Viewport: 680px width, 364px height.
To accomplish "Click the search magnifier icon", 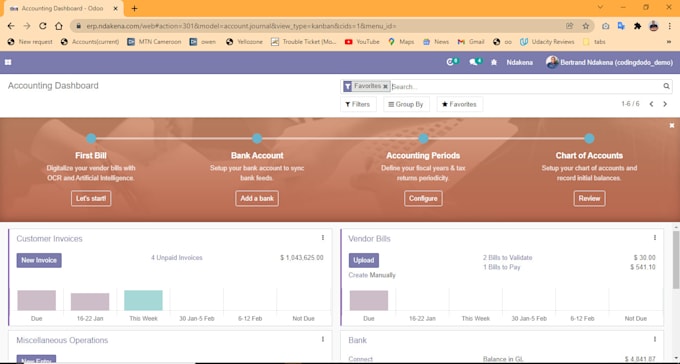I will (666, 86).
